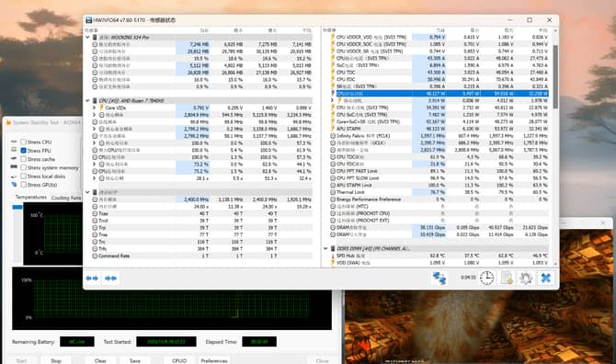
Task: Click the HWiNFO scrollbar down arrow
Action: pyautogui.click(x=555, y=264)
